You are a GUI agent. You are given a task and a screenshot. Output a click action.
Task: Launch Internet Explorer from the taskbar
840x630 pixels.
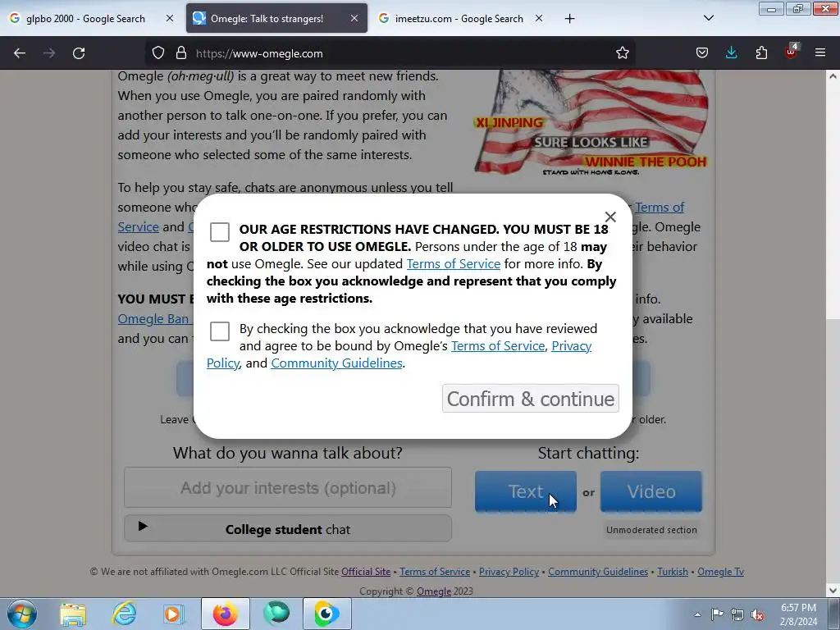[x=125, y=614]
